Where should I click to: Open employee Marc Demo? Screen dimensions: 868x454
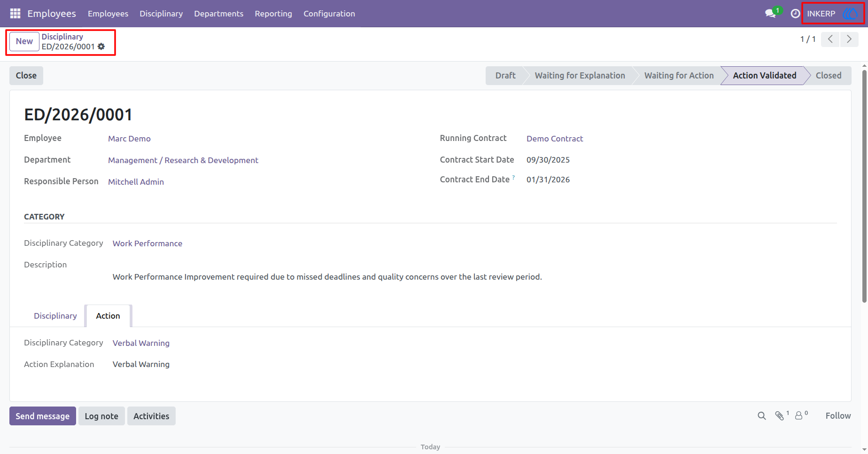point(129,139)
